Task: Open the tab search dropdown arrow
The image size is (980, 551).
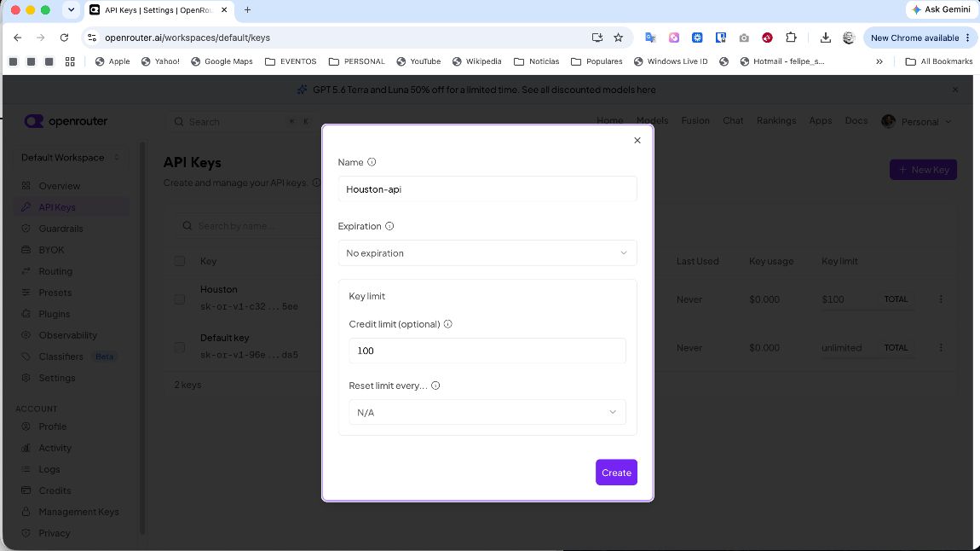Action: 71,9
